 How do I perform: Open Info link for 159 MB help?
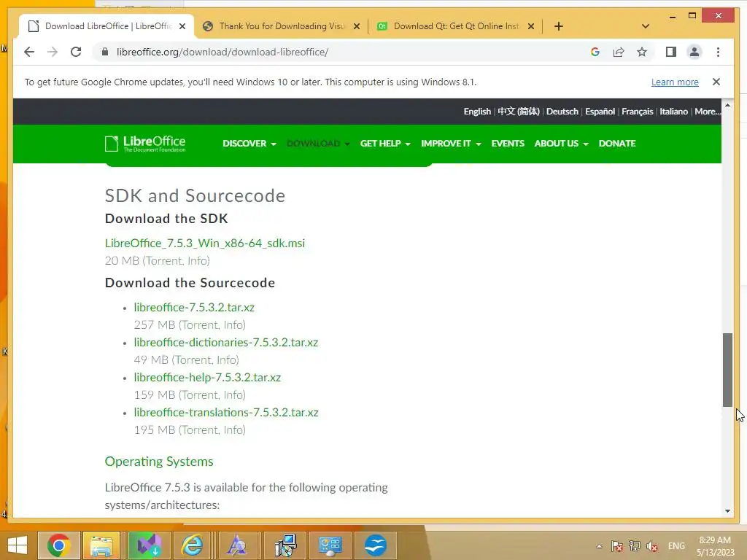tap(233, 394)
